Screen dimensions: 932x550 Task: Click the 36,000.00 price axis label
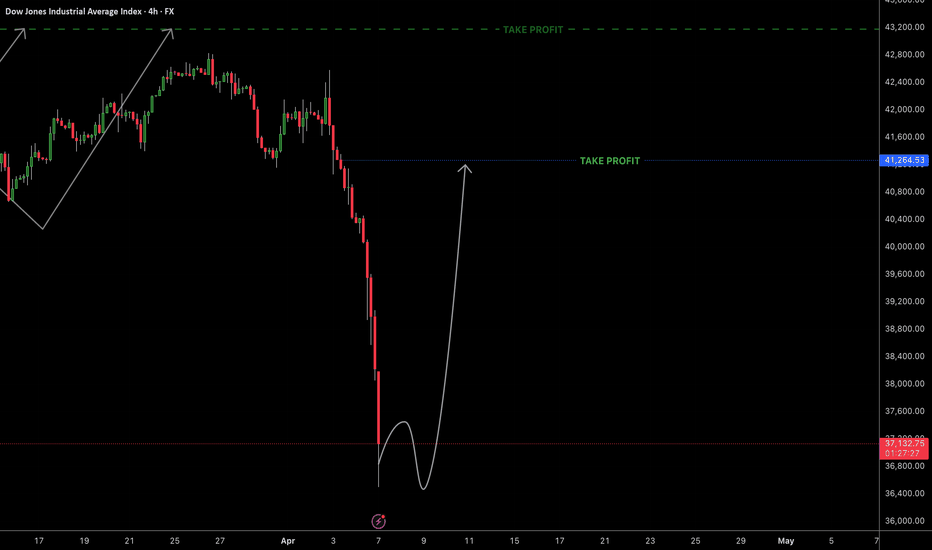pyautogui.click(x=904, y=521)
